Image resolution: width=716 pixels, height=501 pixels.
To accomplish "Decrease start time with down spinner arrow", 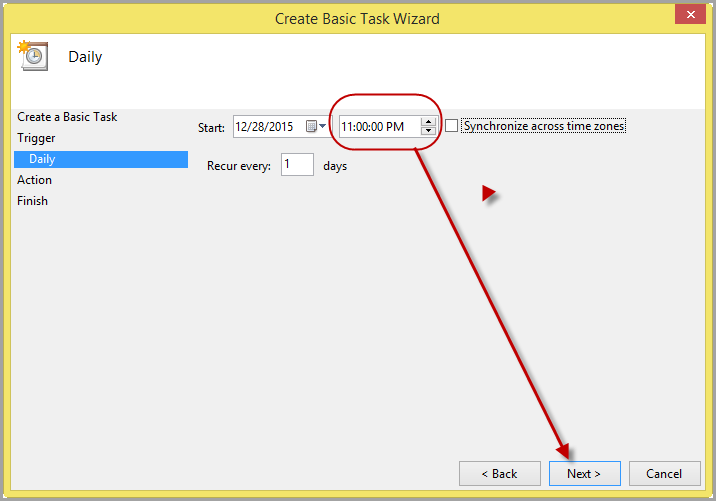I will 428,131.
